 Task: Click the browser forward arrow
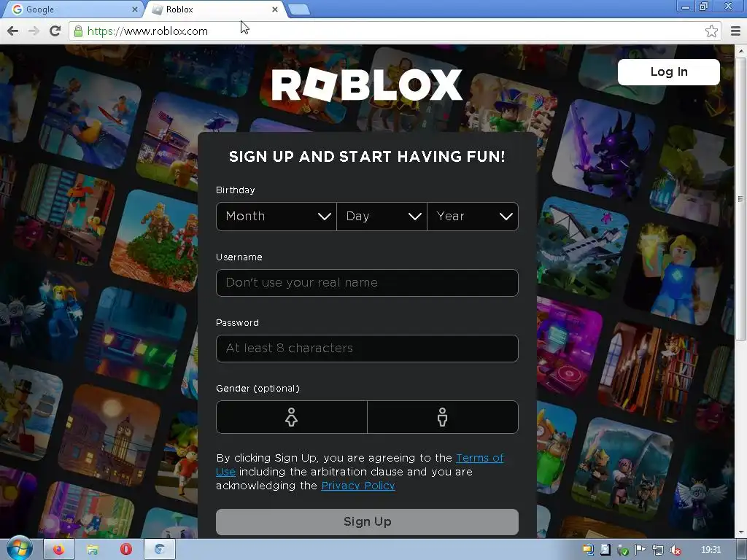pyautogui.click(x=34, y=31)
